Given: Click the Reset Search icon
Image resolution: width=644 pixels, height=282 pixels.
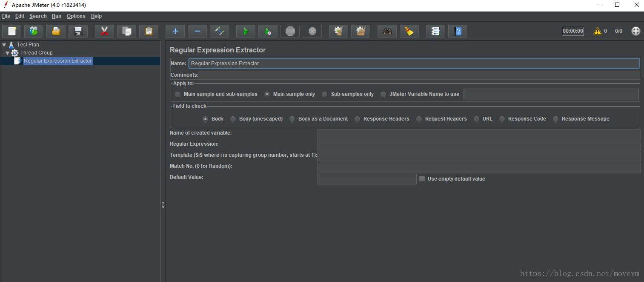Looking at the screenshot, I should [x=409, y=31].
